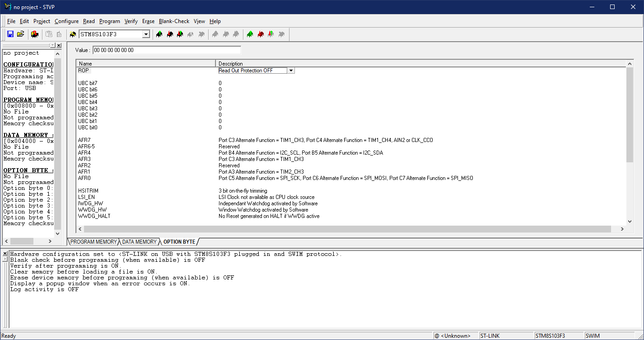Open the Configure ST Visual Programmer icon

(35, 34)
